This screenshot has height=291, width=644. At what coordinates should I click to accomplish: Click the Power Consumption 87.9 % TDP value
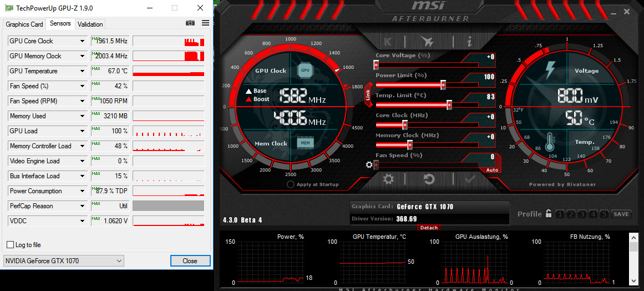pyautogui.click(x=110, y=191)
